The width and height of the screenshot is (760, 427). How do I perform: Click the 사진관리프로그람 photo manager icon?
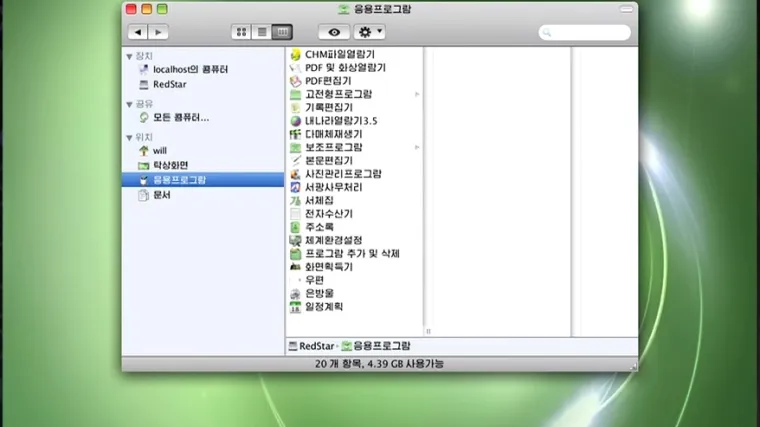[295, 174]
